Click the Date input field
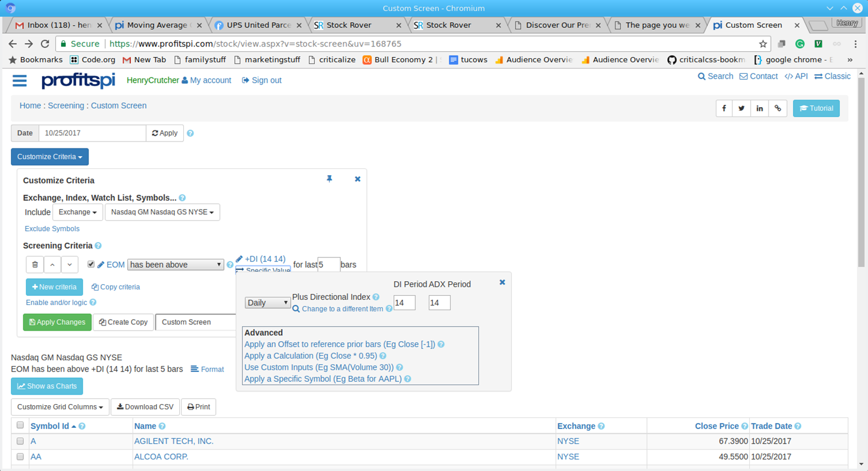868x471 pixels. click(93, 133)
